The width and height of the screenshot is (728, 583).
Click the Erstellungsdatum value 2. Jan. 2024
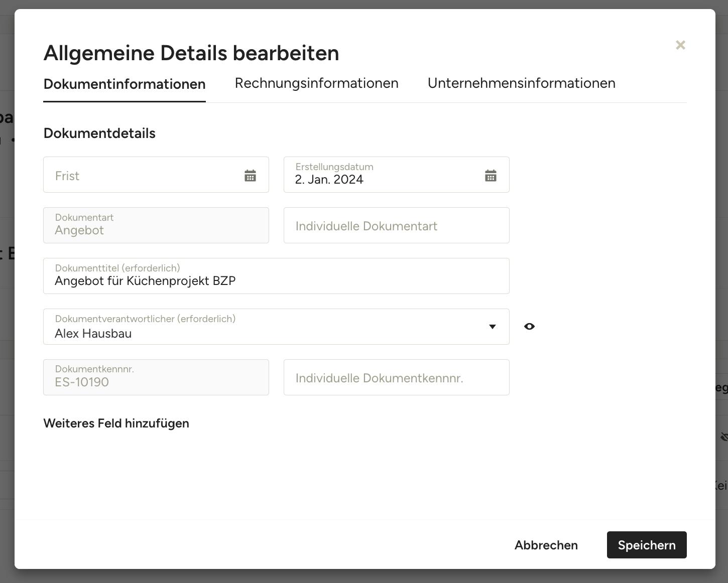(x=329, y=180)
